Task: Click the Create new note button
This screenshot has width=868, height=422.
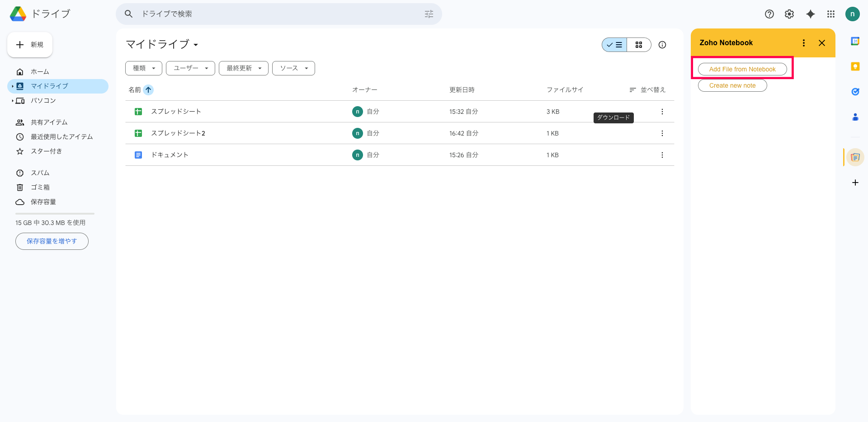Action: point(732,85)
